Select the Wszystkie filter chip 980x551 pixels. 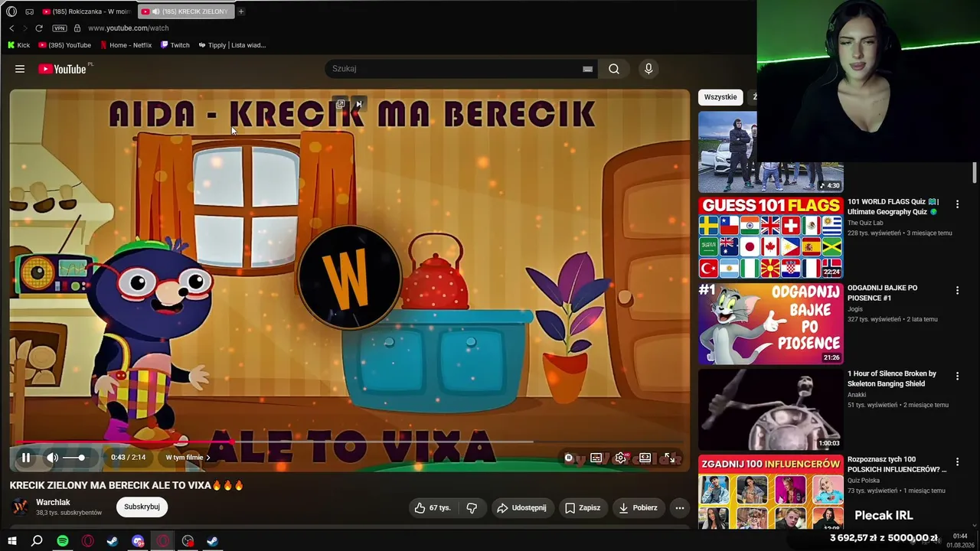tap(720, 97)
